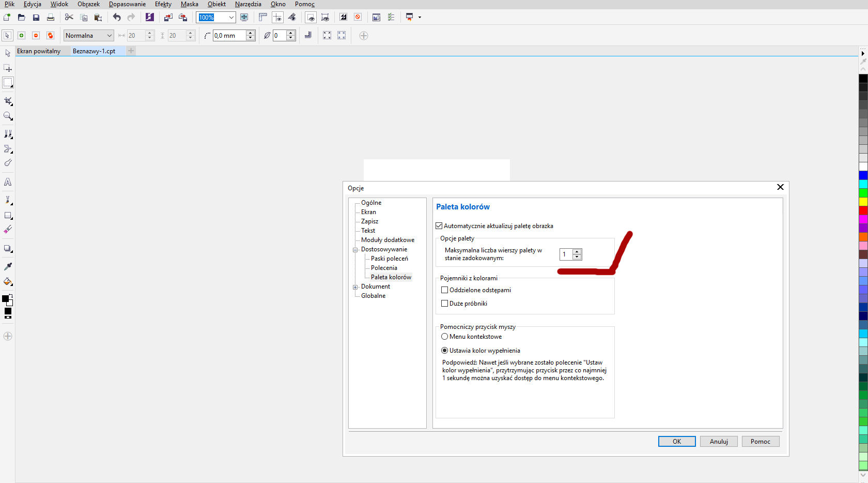This screenshot has width=868, height=483.
Task: Expand the Dokument tree node
Action: click(x=355, y=287)
